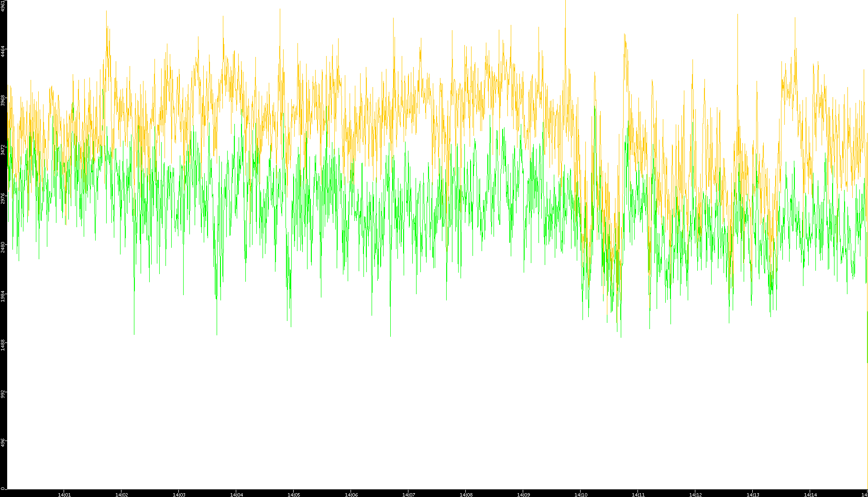Click the 14:05 time axis label

[294, 495]
